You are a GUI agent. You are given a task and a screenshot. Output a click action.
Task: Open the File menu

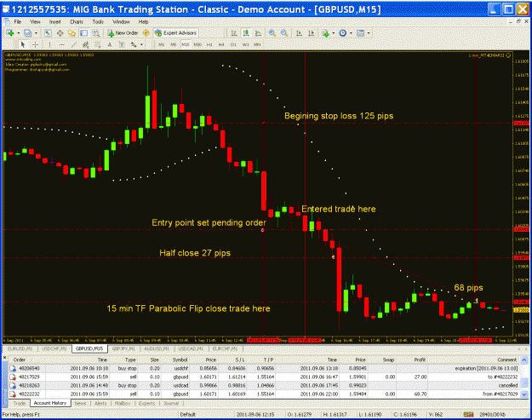click(18, 22)
